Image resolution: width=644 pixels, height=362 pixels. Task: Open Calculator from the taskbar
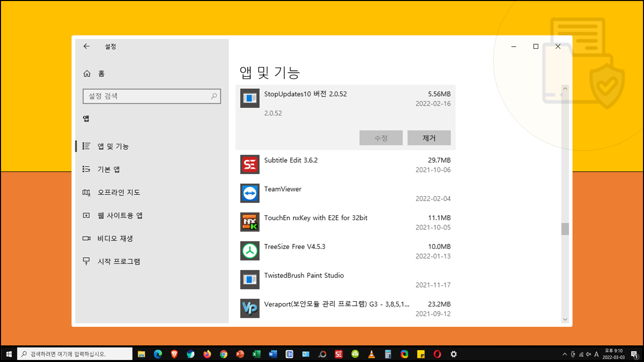click(x=388, y=354)
